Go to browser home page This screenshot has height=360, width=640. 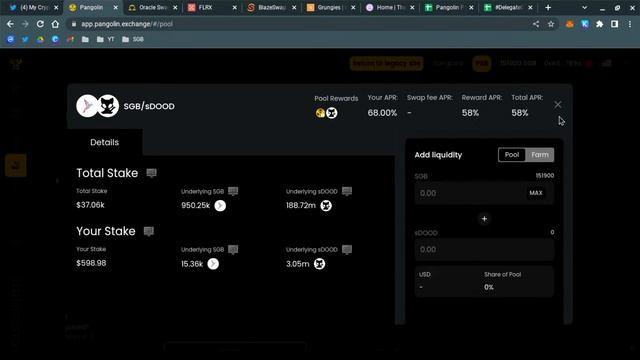55,24
